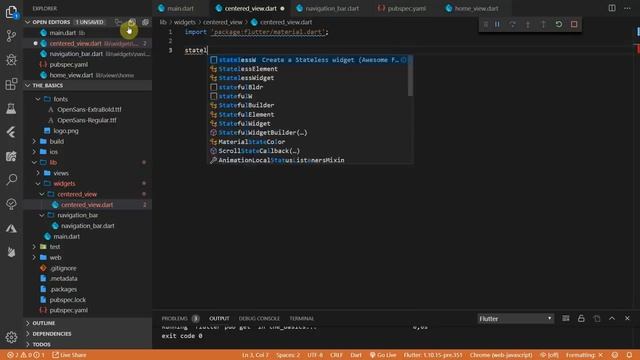Collapse The Basics project section

28,85
